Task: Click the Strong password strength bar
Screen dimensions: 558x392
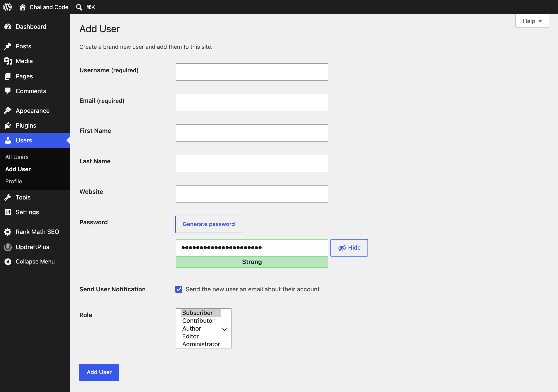Action: pyautogui.click(x=252, y=262)
